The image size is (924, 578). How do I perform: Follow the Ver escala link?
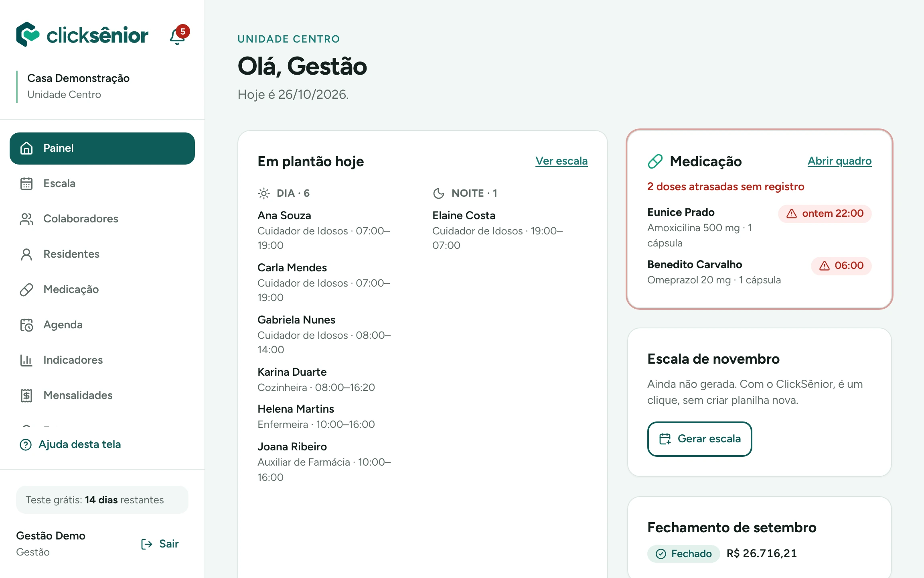coord(561,161)
